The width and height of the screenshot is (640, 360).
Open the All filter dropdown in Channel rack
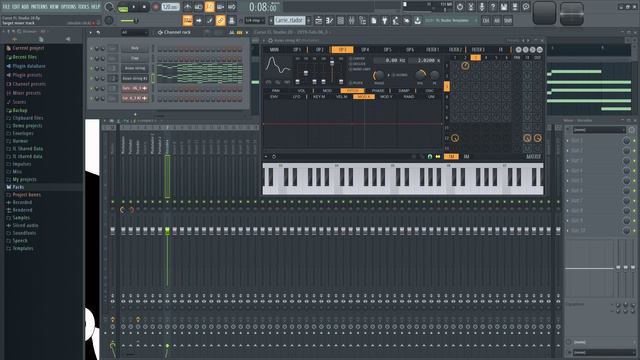(x=134, y=32)
